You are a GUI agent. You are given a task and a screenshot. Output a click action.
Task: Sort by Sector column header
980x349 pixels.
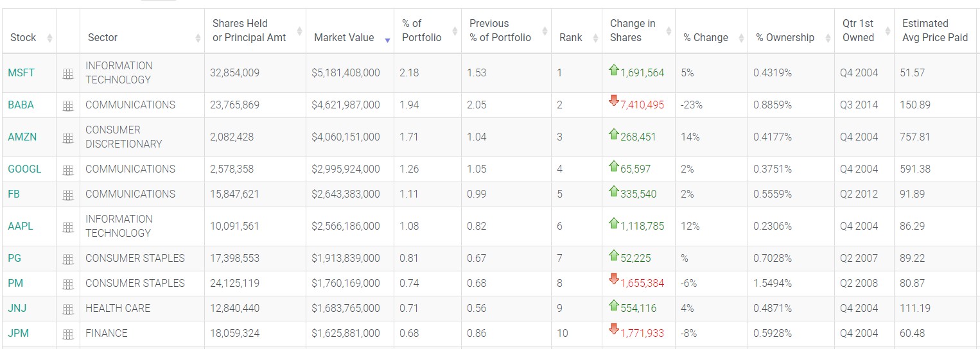tap(103, 38)
